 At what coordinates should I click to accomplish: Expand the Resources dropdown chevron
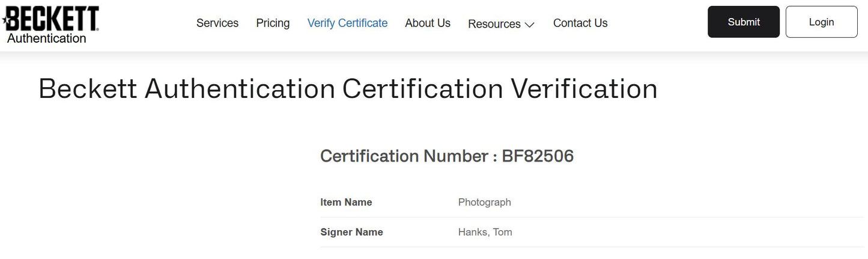click(x=529, y=25)
